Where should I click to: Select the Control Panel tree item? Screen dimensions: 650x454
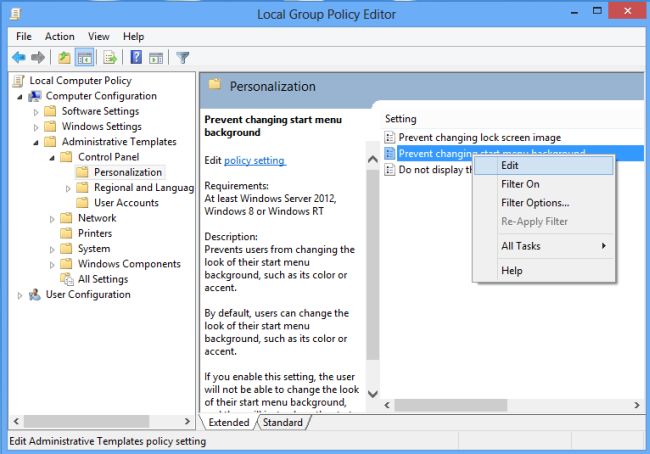tap(108, 157)
